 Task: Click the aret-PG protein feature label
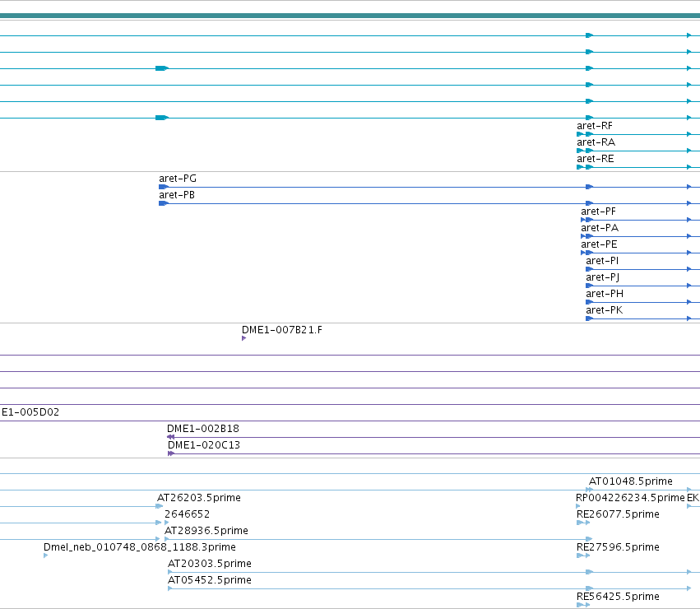177,179
